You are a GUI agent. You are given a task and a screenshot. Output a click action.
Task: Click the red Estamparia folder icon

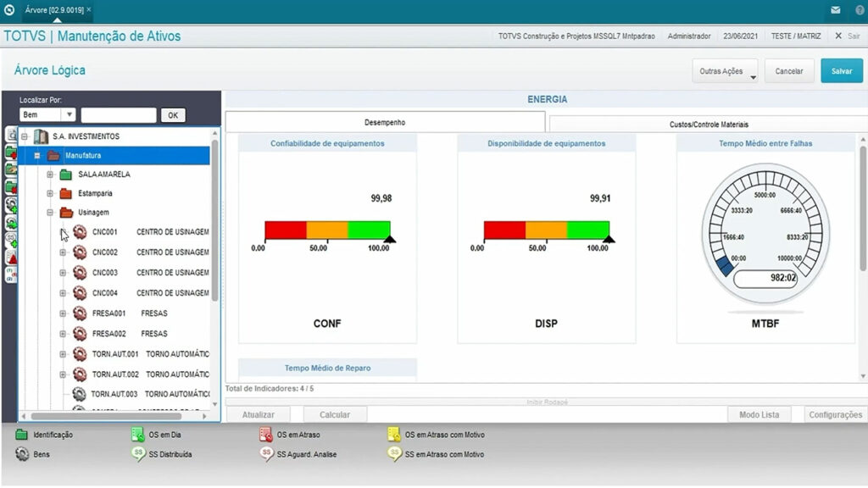(x=66, y=194)
